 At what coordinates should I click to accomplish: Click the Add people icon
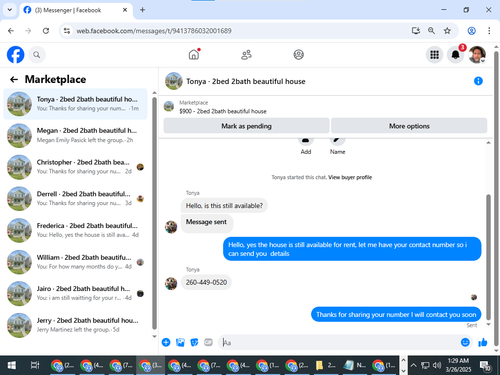click(x=306, y=140)
